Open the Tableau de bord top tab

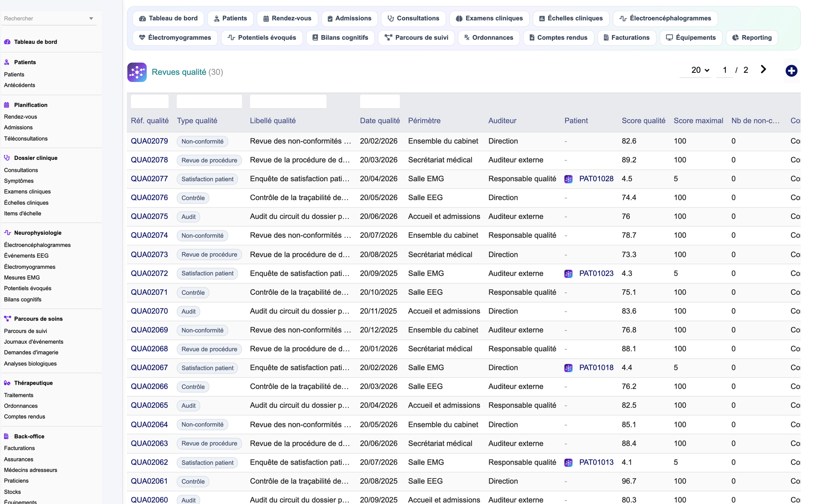coord(168,18)
